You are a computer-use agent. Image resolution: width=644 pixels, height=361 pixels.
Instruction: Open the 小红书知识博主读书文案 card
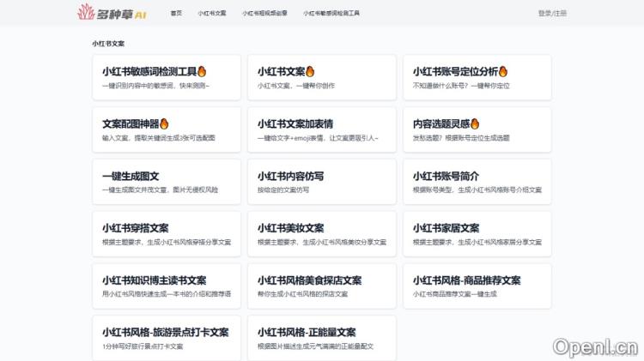tap(166, 286)
